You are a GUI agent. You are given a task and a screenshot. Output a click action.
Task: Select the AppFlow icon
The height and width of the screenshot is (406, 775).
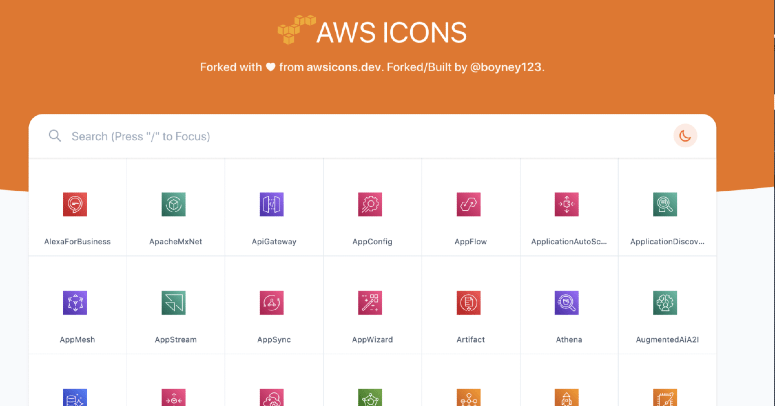[x=469, y=205]
